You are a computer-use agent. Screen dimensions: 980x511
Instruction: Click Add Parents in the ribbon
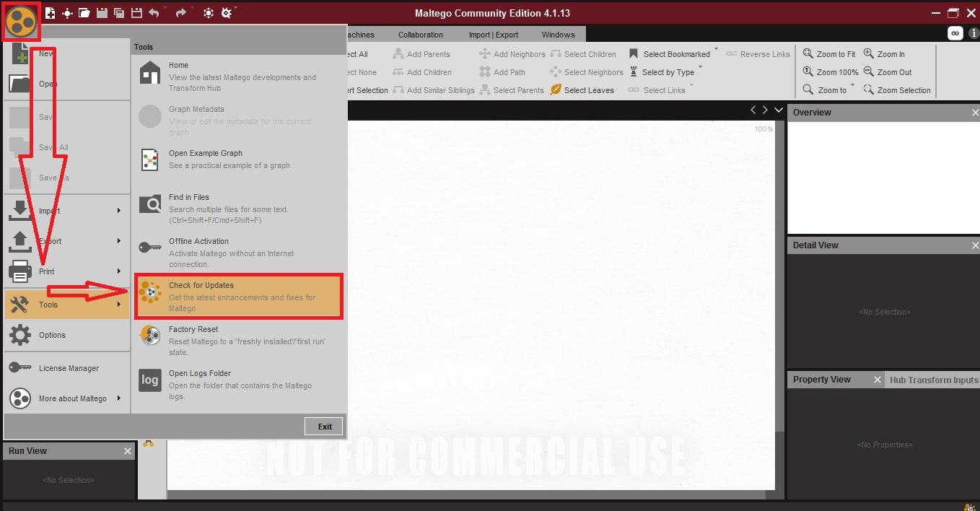pyautogui.click(x=421, y=54)
